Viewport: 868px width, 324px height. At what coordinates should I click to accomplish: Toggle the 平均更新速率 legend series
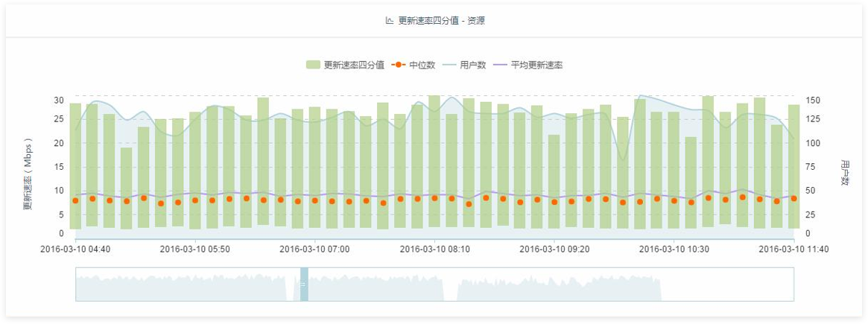tap(528, 66)
